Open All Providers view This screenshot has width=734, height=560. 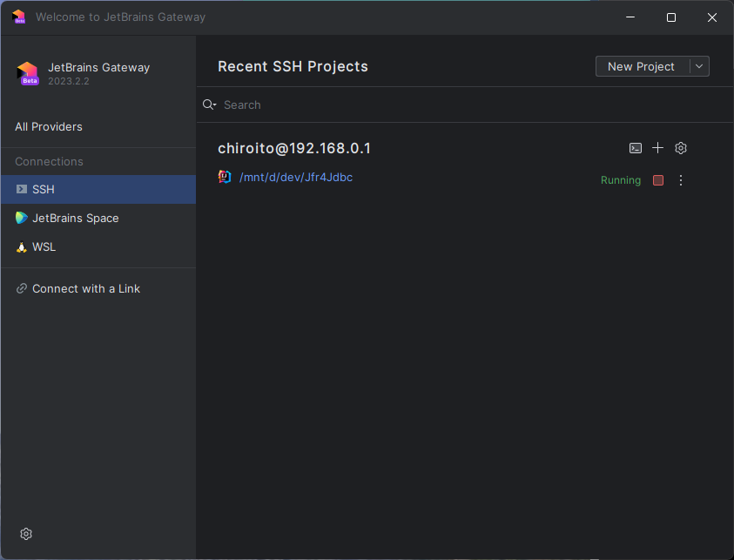tap(49, 127)
